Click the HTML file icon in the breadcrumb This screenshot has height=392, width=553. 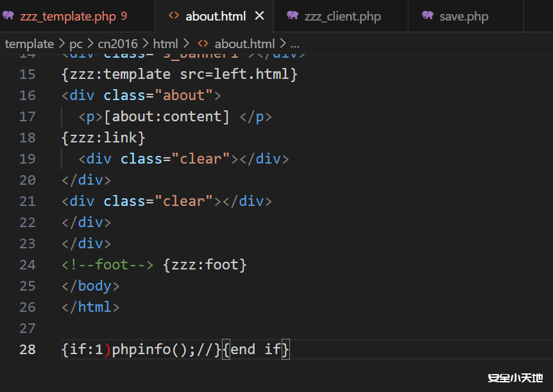pos(203,44)
